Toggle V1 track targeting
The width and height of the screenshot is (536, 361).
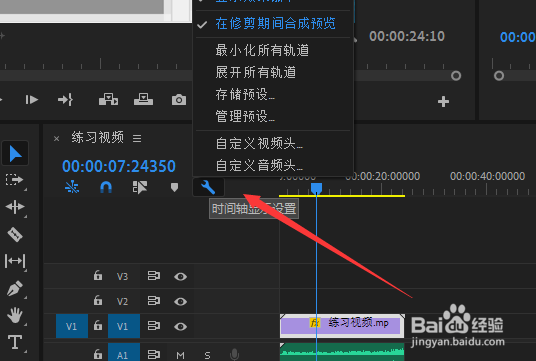point(124,326)
